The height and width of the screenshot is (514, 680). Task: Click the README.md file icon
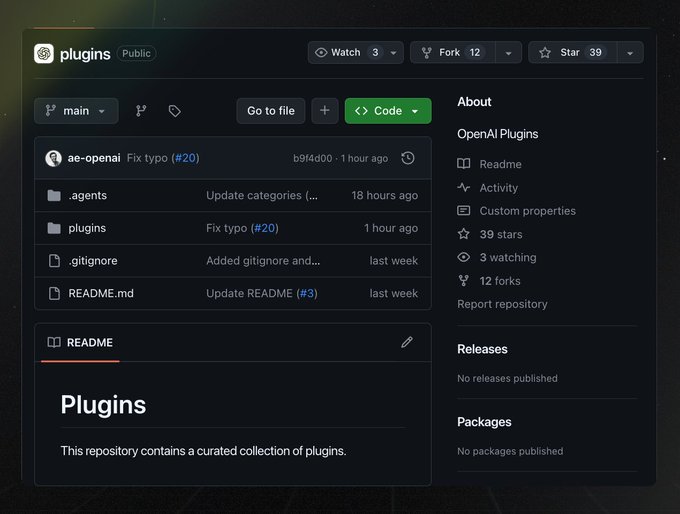click(54, 294)
